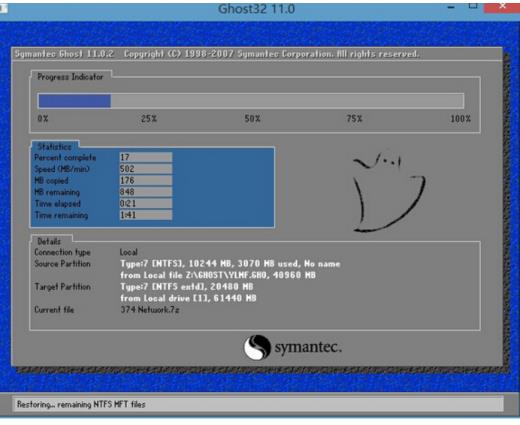Maximize the Ghost32 window

473,6
